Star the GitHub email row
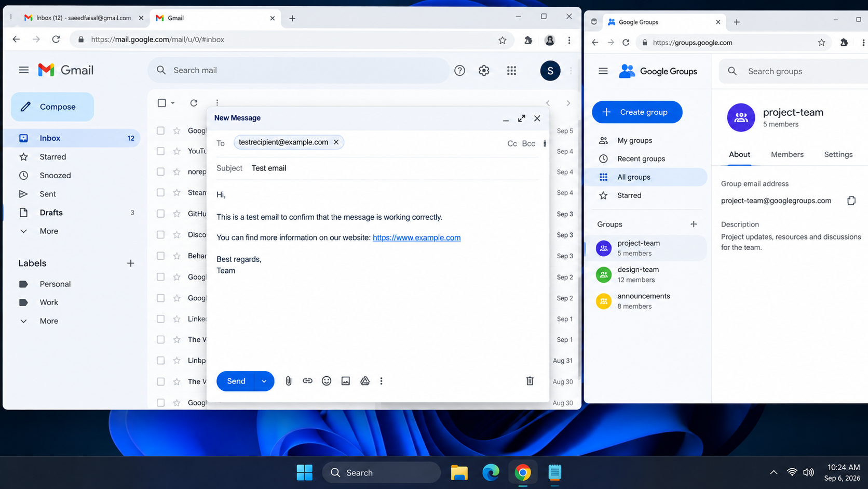868x489 pixels. pos(177,214)
